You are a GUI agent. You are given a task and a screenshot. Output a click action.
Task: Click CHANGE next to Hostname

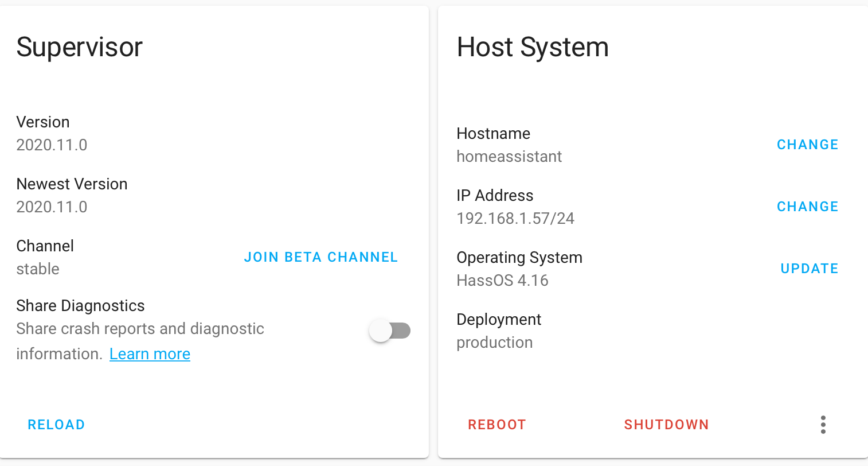click(x=807, y=145)
